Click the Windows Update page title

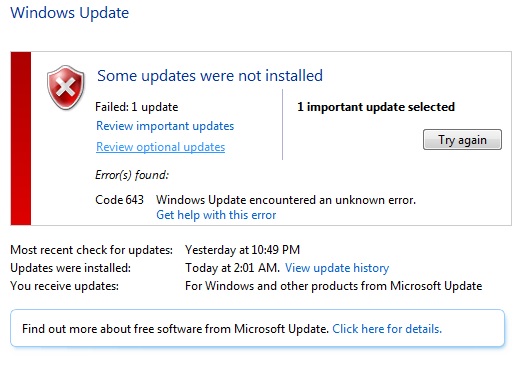click(70, 13)
